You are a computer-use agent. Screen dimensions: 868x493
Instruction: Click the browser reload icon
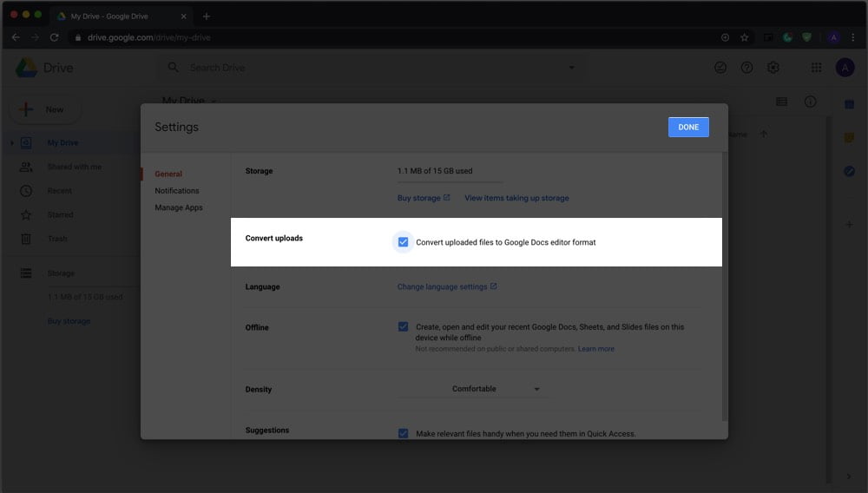pos(54,37)
